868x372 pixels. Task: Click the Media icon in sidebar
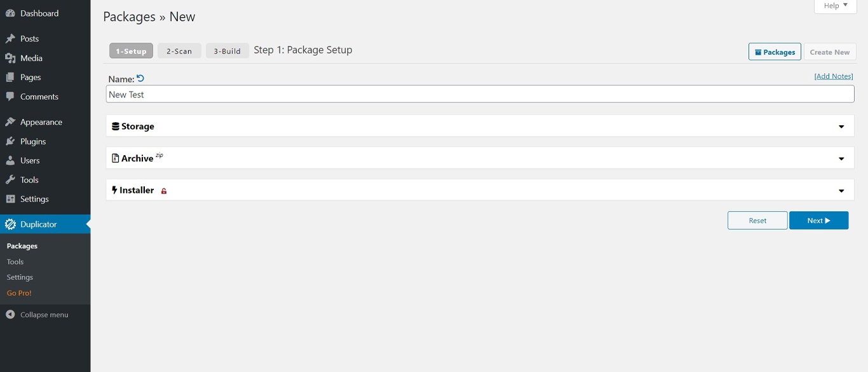10,58
